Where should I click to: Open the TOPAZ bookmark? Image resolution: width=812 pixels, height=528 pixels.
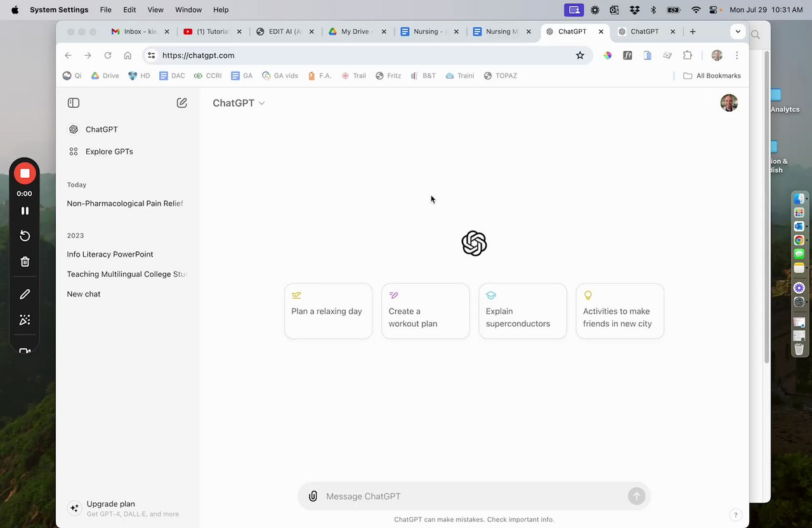501,76
